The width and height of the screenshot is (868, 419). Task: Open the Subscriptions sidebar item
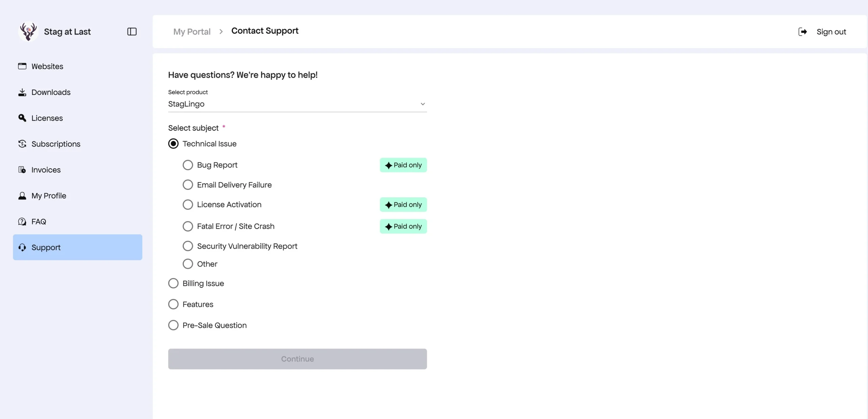(78, 144)
